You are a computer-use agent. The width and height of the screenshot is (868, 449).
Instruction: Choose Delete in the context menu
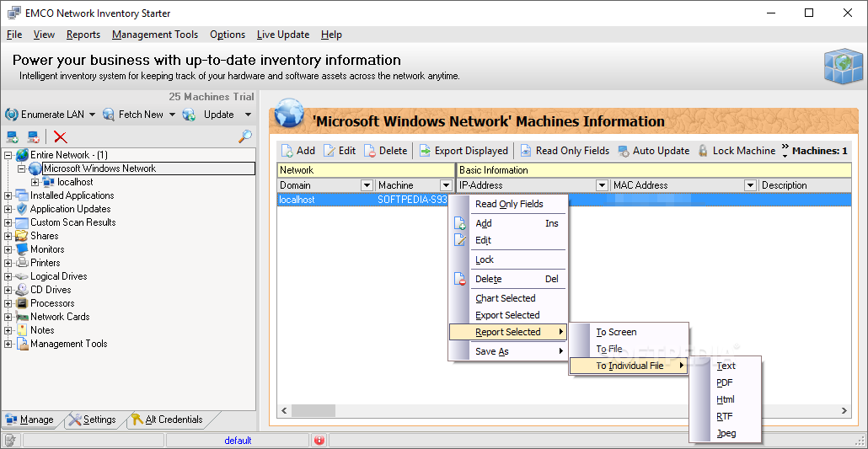pos(508,279)
